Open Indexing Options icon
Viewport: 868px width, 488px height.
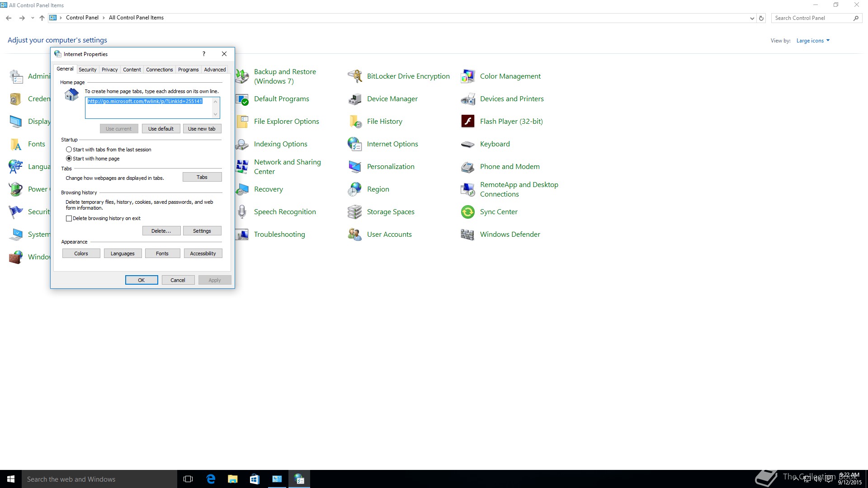[242, 144]
